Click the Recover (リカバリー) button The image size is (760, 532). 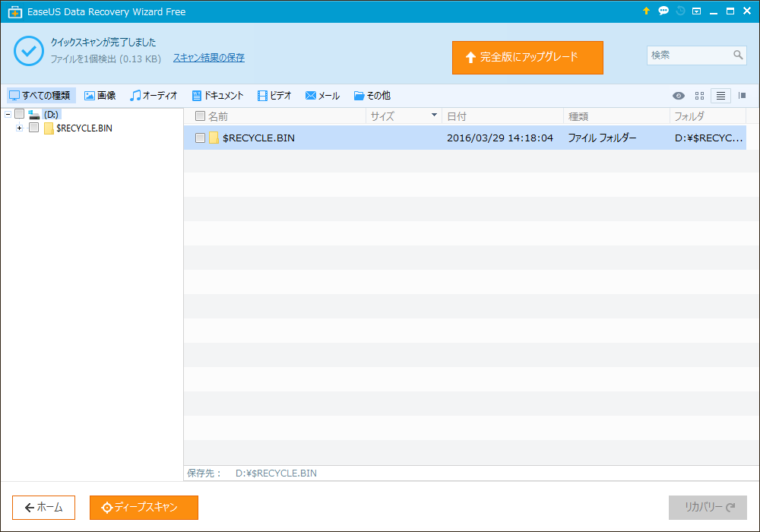tap(708, 507)
